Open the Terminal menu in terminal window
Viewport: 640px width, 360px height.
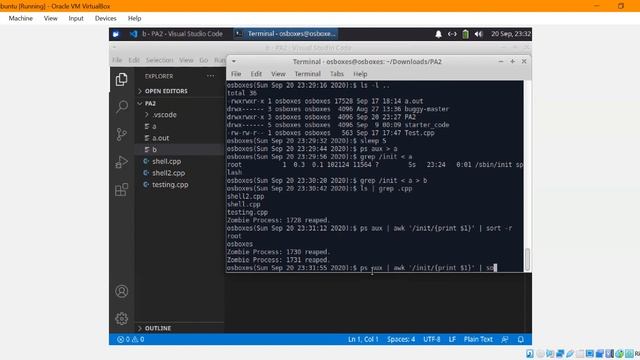(307, 74)
